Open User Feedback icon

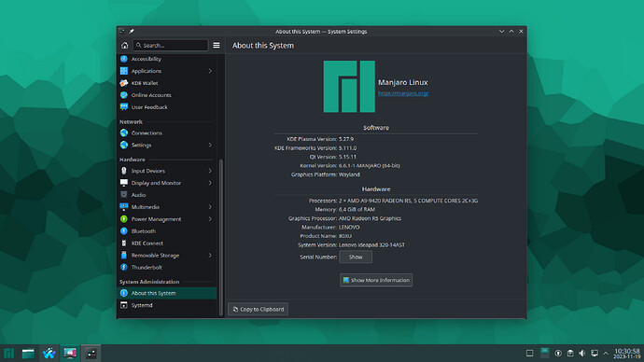[x=123, y=107]
